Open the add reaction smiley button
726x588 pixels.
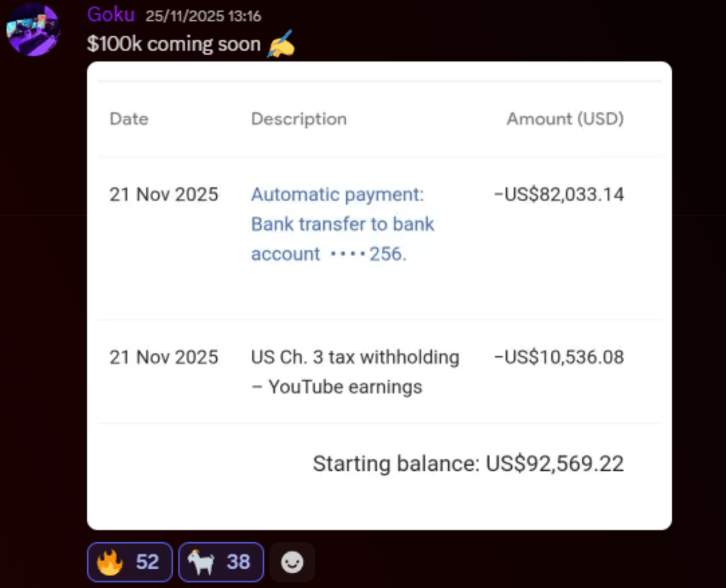(292, 562)
